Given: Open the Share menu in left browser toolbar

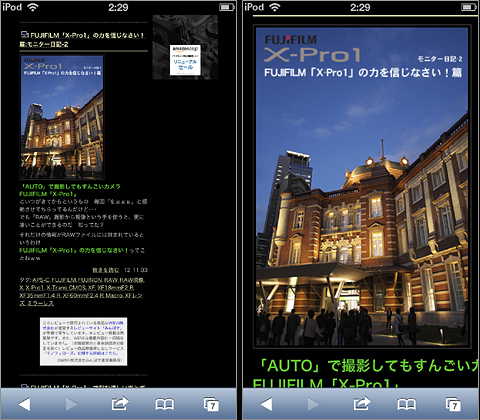Looking at the screenshot, I should tap(120, 404).
